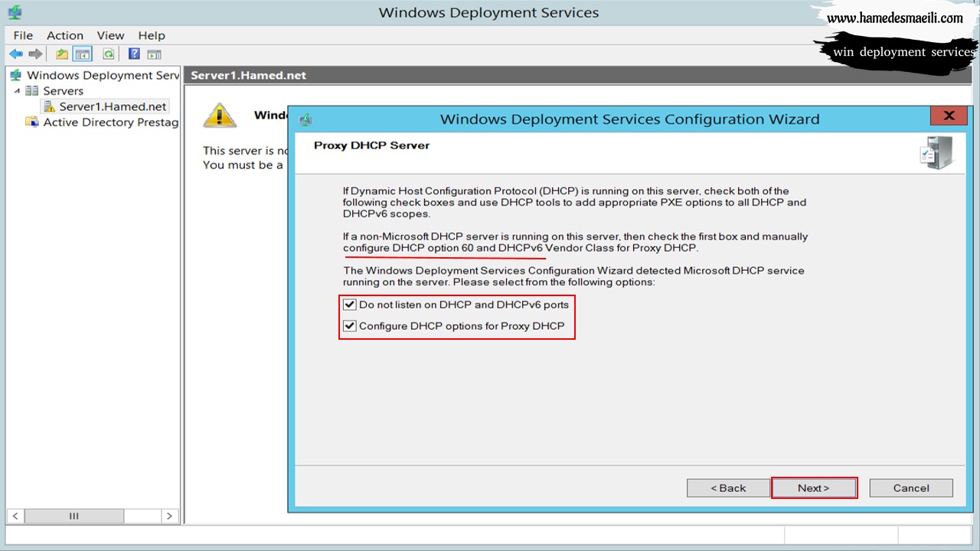The height and width of the screenshot is (551, 980).
Task: Select Windows Deployment Services root node
Action: [103, 75]
